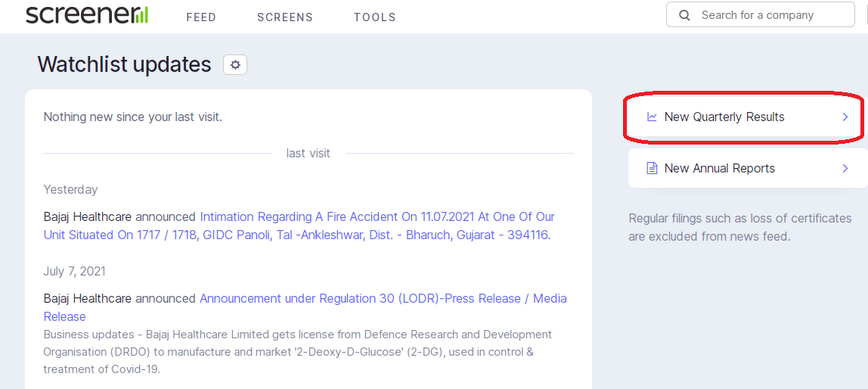Click the document icon beside New Annual Reports

[652, 168]
